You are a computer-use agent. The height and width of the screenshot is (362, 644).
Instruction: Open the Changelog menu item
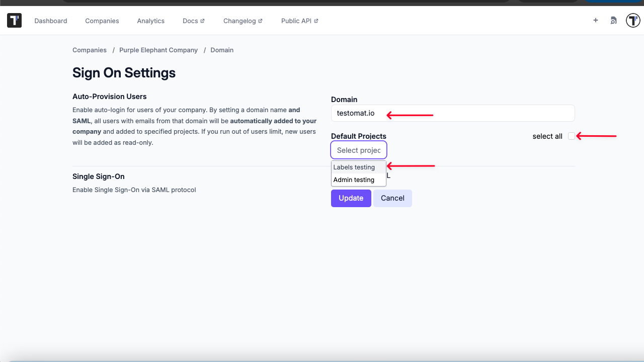[x=239, y=21]
